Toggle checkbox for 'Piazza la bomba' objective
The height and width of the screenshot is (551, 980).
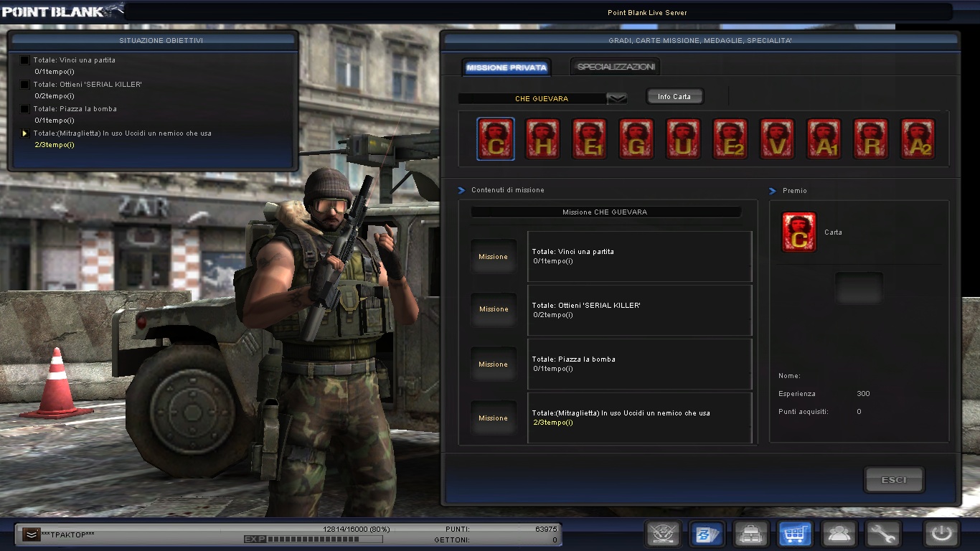click(x=25, y=109)
